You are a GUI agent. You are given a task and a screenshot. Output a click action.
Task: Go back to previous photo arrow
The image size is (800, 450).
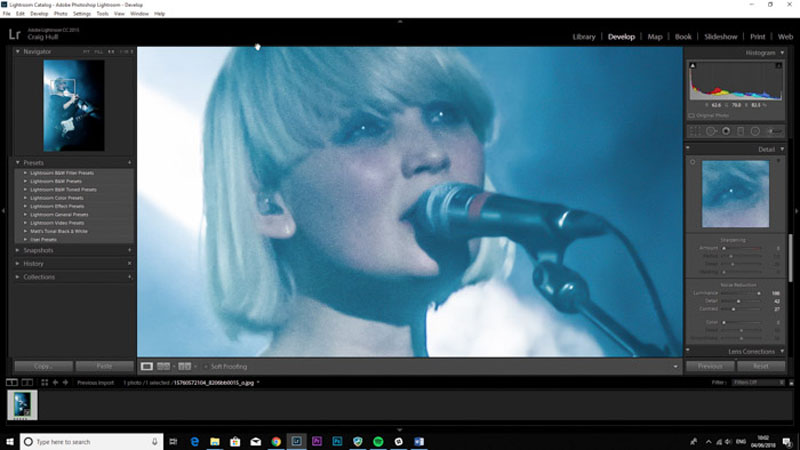click(55, 382)
